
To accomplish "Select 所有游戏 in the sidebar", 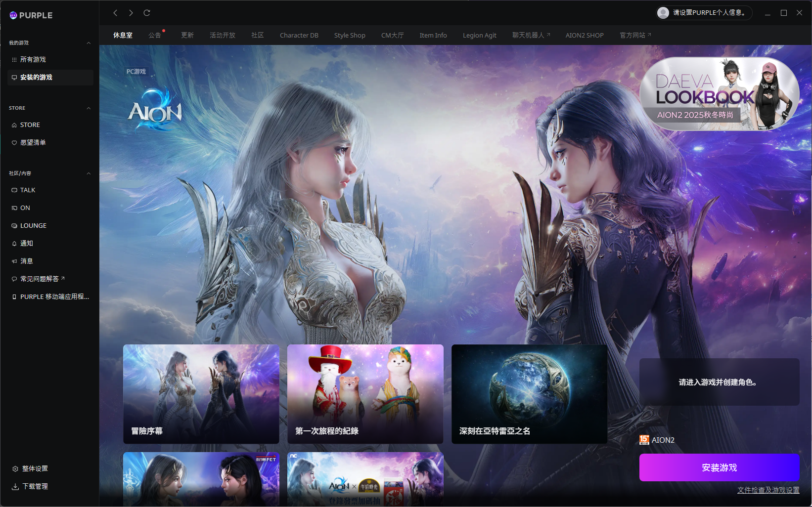I will coord(33,60).
